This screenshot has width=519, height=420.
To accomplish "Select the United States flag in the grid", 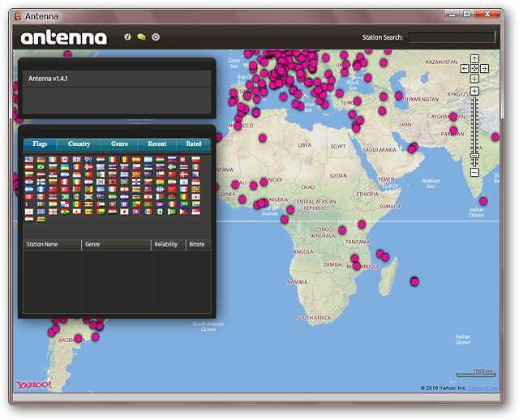I will (30, 160).
